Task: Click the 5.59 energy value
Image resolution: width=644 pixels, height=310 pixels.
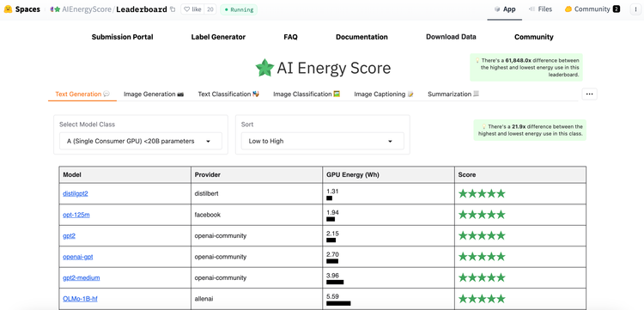Action: pyautogui.click(x=332, y=296)
